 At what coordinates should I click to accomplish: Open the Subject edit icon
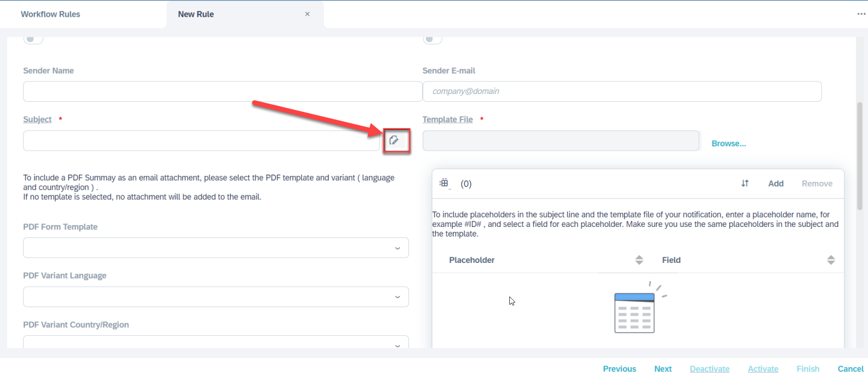tap(394, 140)
